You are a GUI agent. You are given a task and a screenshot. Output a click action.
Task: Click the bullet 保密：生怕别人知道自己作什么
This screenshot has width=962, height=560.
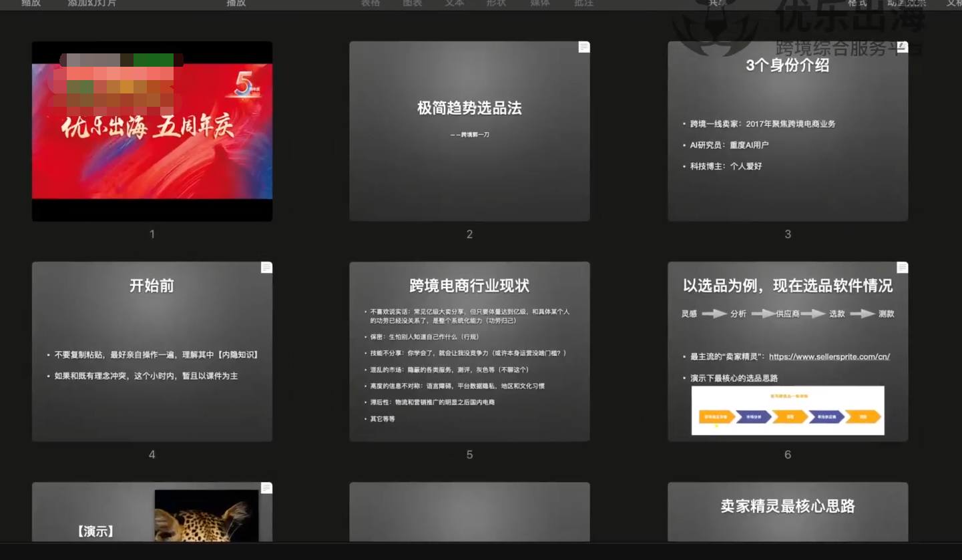coord(425,337)
